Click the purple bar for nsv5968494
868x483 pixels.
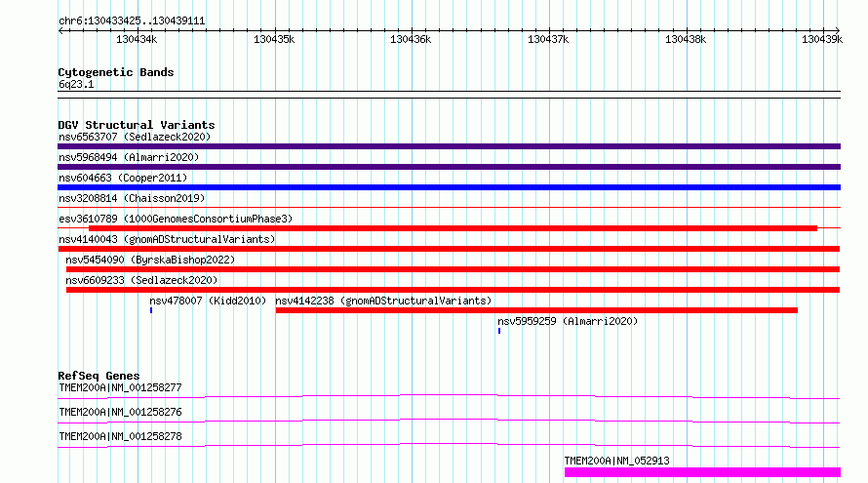click(x=449, y=167)
